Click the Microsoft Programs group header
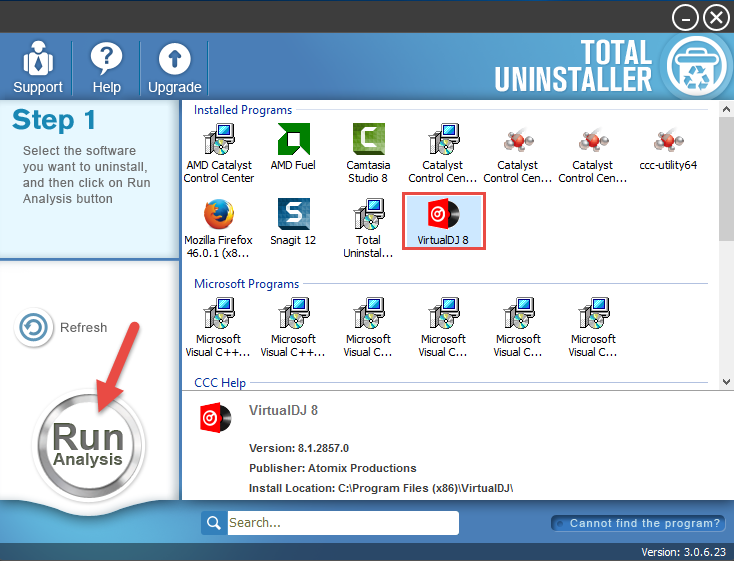The height and width of the screenshot is (561, 734). pyautogui.click(x=246, y=284)
